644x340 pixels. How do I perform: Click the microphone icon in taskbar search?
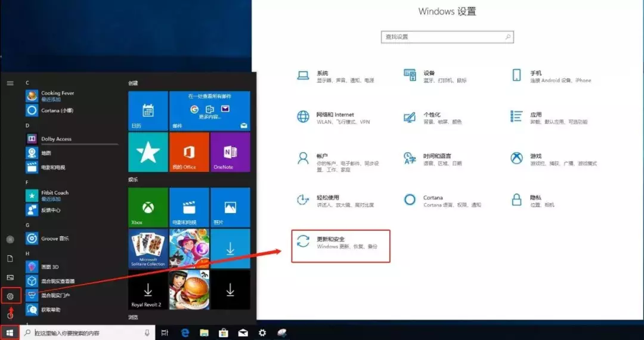147,333
